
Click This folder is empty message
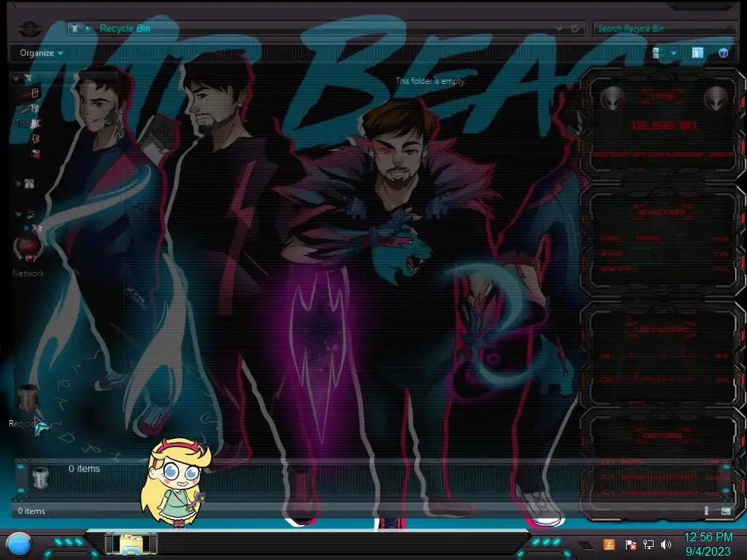click(430, 81)
